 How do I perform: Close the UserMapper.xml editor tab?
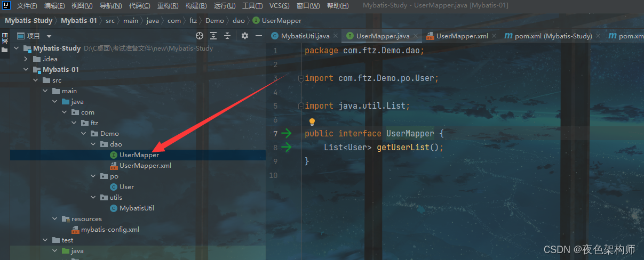[494, 36]
